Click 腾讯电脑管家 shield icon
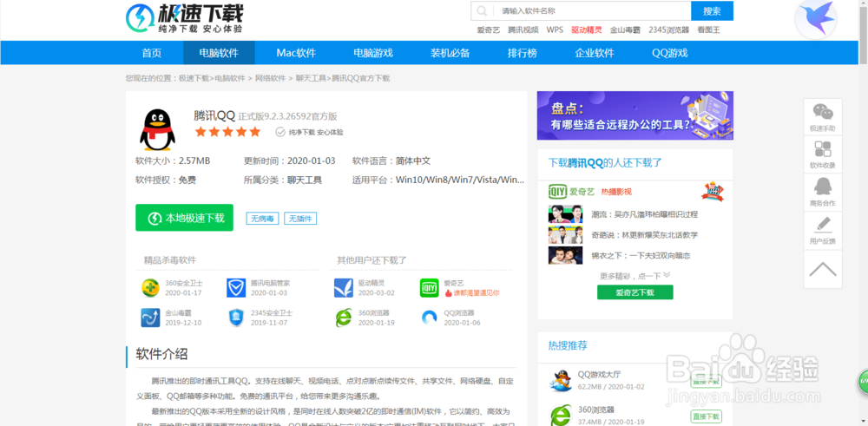The width and height of the screenshot is (868, 426). click(x=236, y=288)
